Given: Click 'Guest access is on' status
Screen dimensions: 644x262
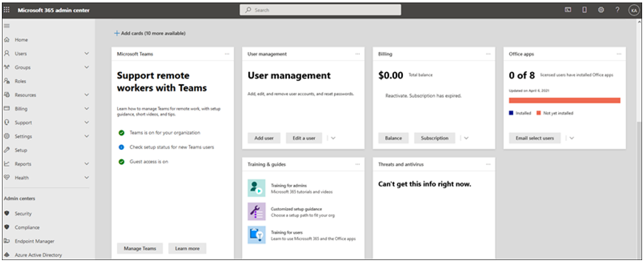Looking at the screenshot, I should (148, 162).
